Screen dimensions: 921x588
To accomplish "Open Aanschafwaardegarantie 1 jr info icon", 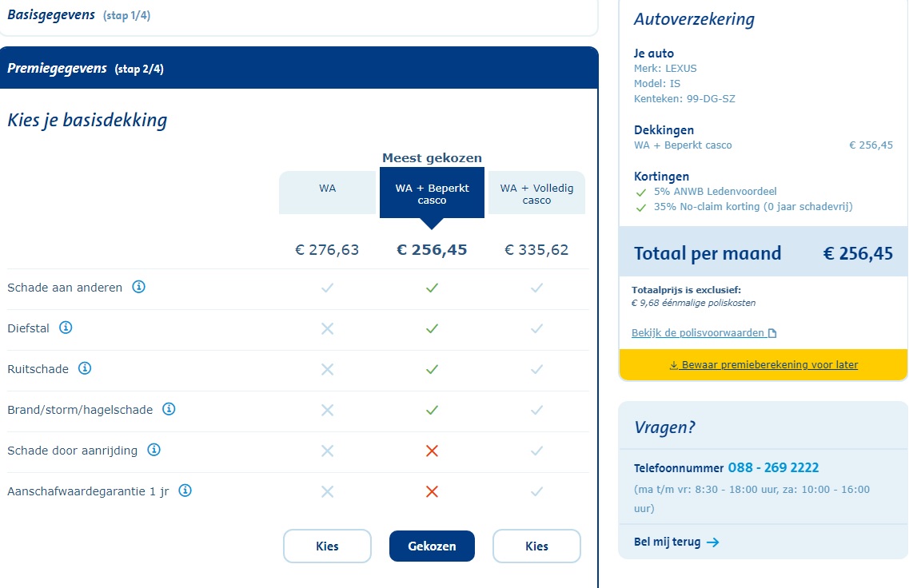I will pos(185,491).
